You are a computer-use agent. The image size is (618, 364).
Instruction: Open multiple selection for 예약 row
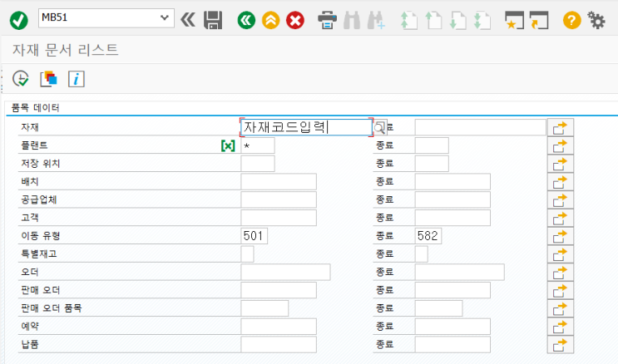560,327
